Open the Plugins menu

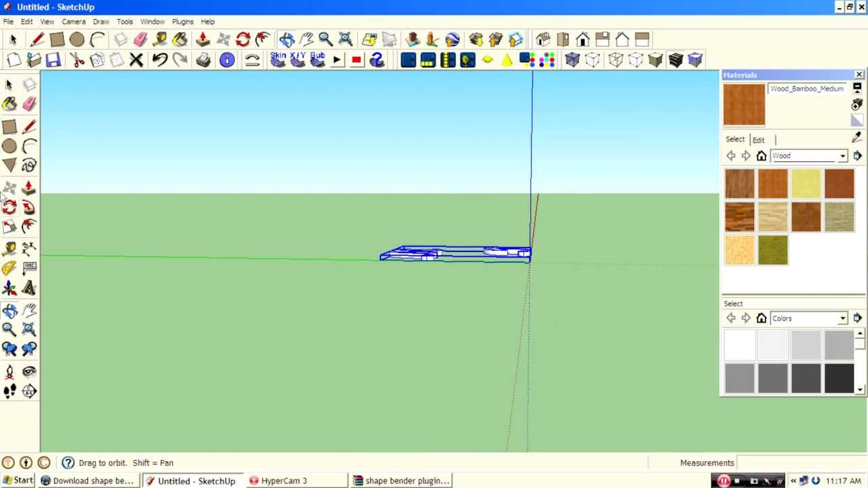point(182,22)
